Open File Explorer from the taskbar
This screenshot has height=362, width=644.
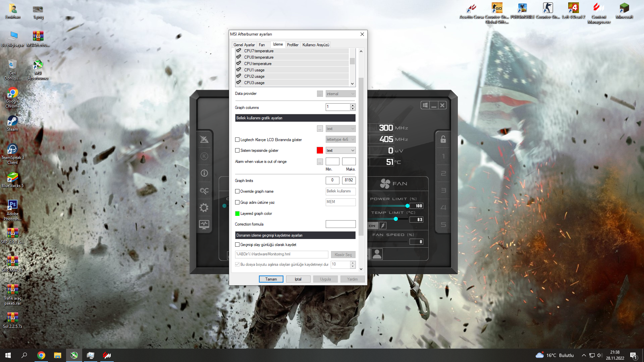click(x=58, y=355)
